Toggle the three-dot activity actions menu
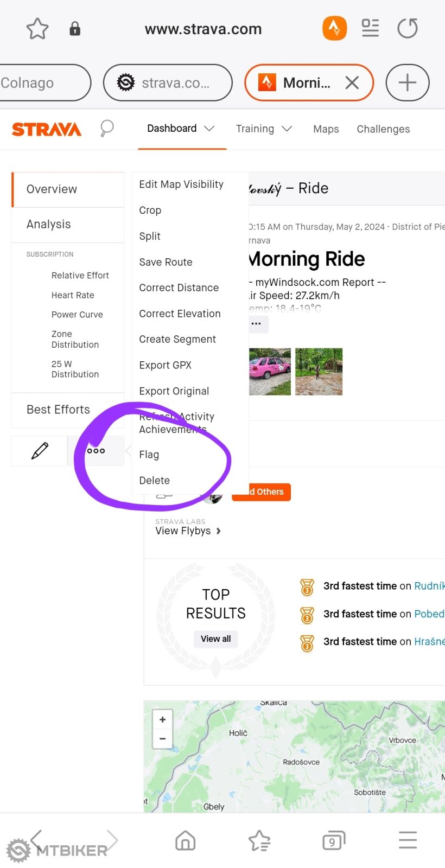 pos(96,451)
